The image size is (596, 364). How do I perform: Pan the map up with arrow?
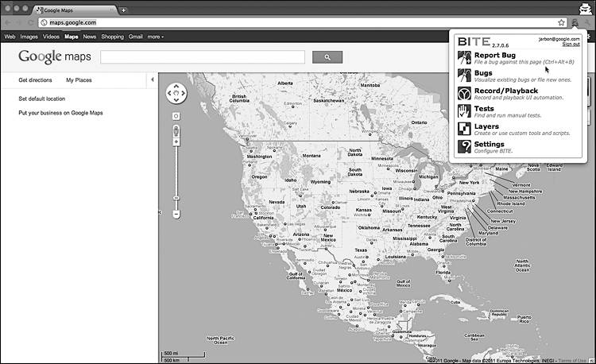pyautogui.click(x=176, y=87)
